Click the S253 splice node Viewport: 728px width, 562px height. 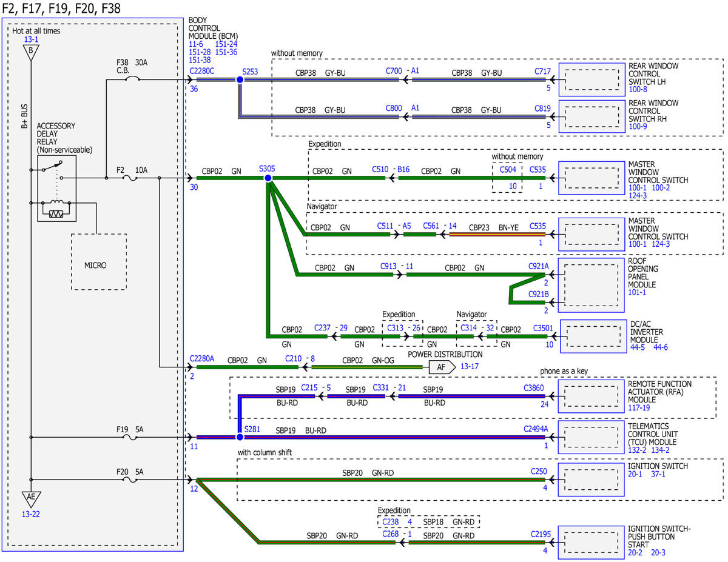pos(240,79)
